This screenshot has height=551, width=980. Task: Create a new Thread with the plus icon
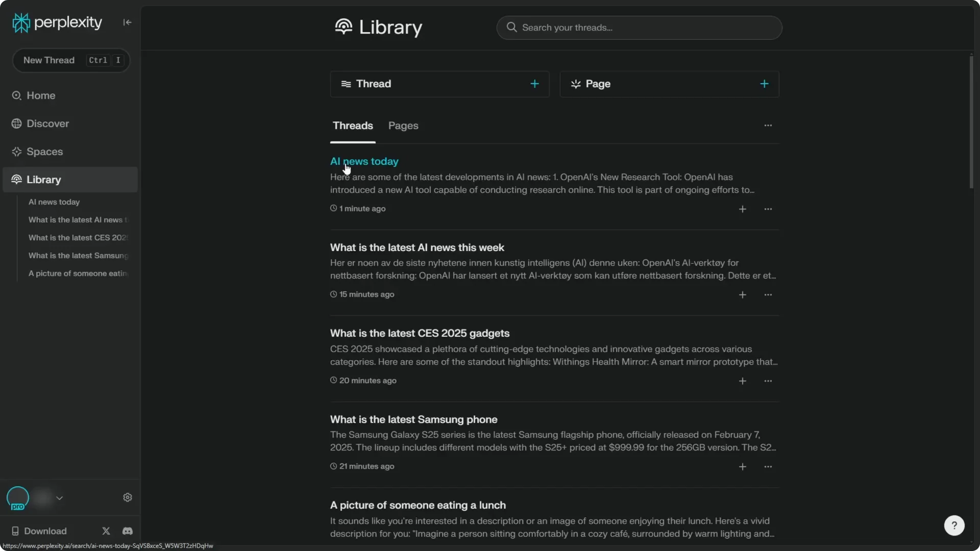point(534,84)
